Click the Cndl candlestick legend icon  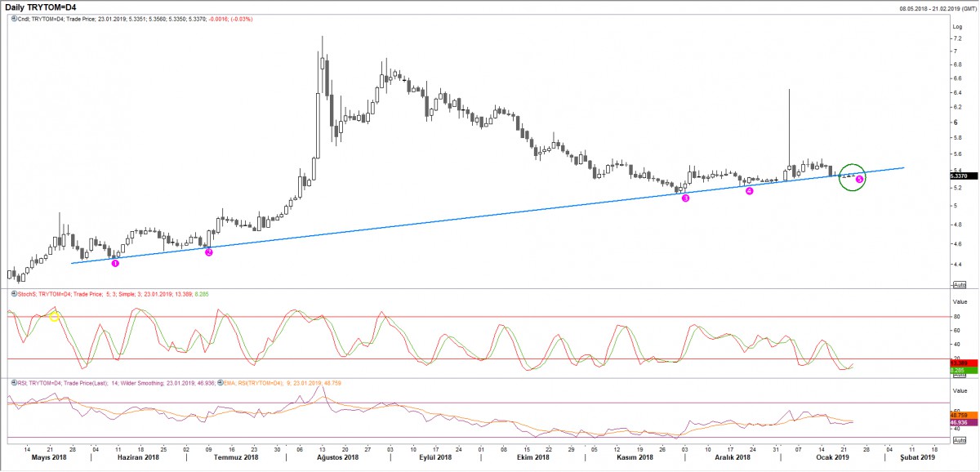11,18
